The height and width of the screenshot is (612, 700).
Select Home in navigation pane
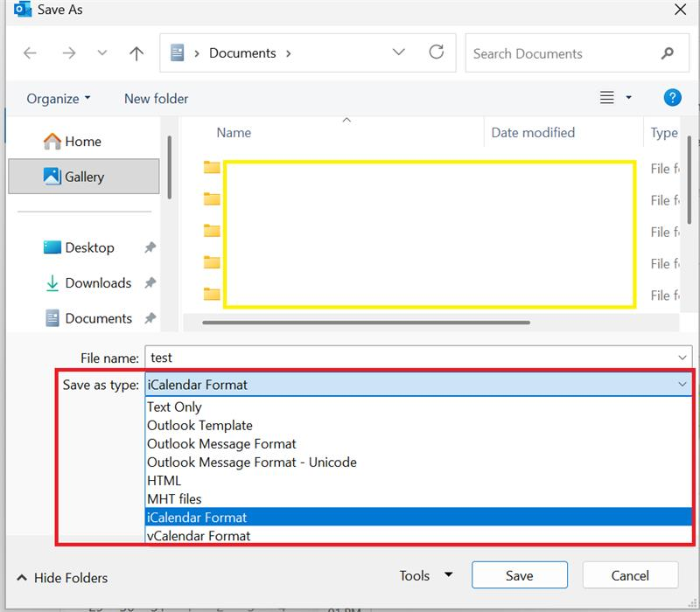83,142
